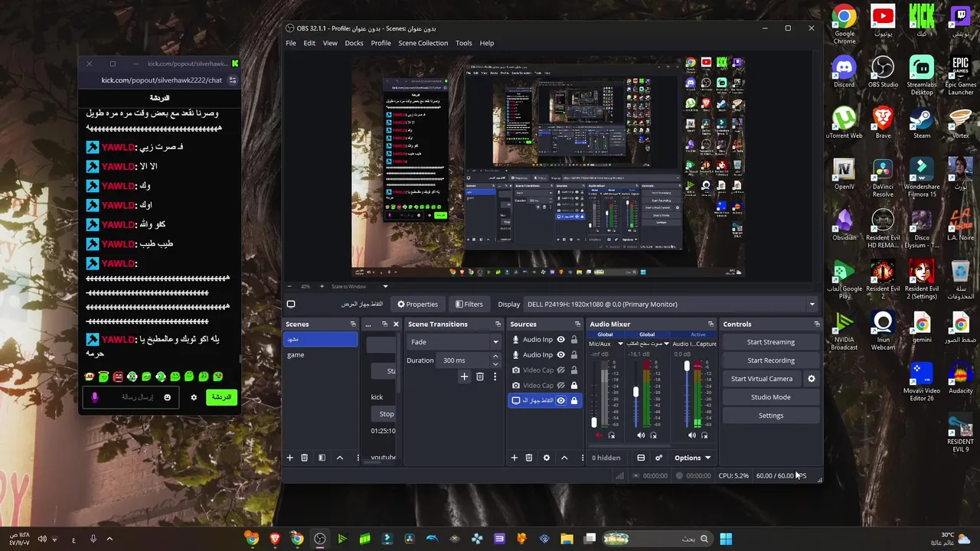This screenshot has height=551, width=980.
Task: Open source Filters button
Action: pos(469,304)
